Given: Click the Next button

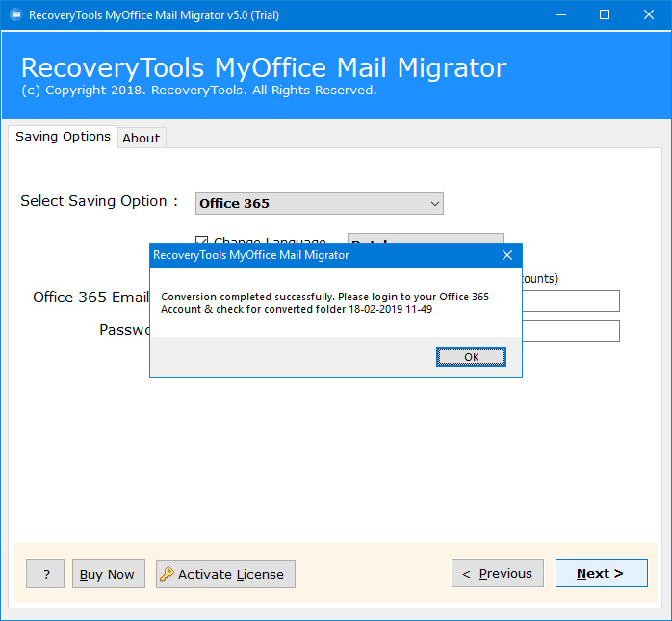Looking at the screenshot, I should click(602, 573).
